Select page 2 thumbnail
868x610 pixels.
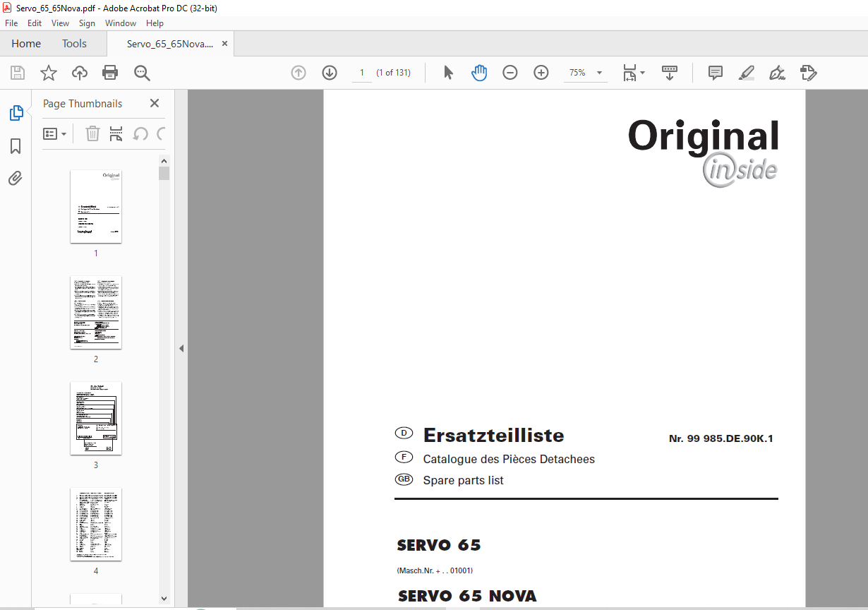(x=96, y=312)
